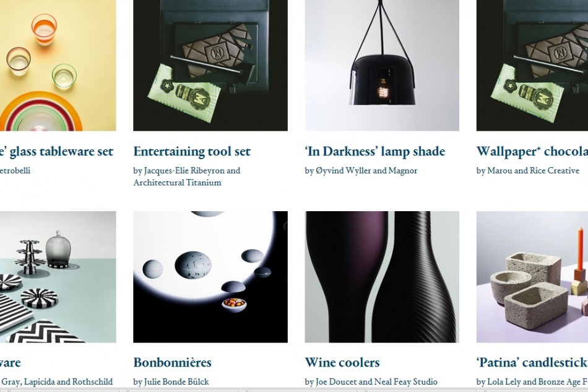Viewport: 588px width, 392px height.
Task: Open the concrete 'Patina' candlestick image
Action: point(532,277)
